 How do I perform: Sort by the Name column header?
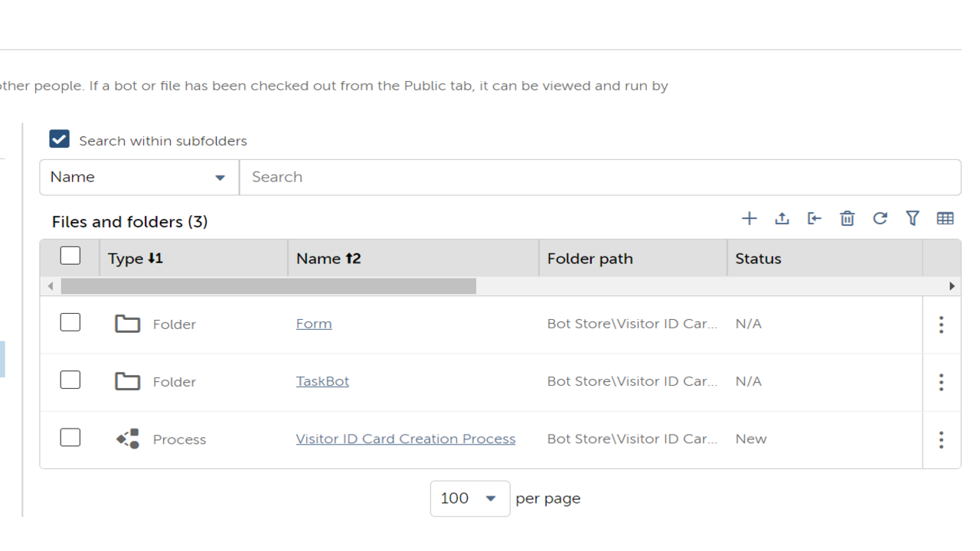click(328, 259)
